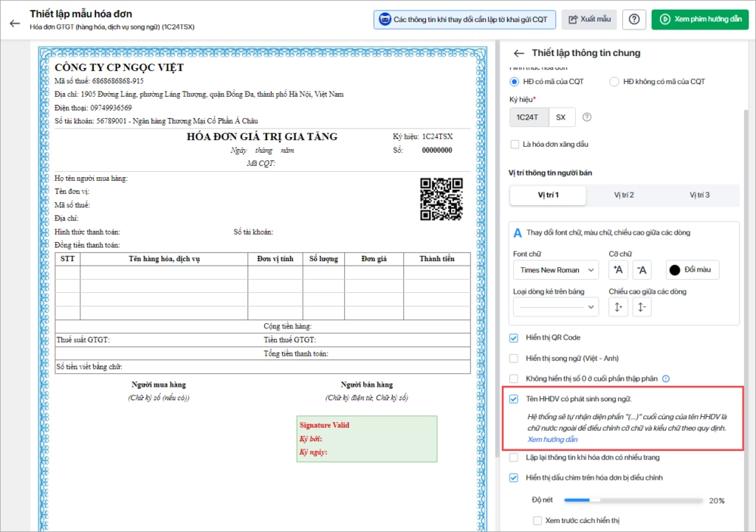Decrease row height between lines
This screenshot has height=532, width=756.
[642, 306]
